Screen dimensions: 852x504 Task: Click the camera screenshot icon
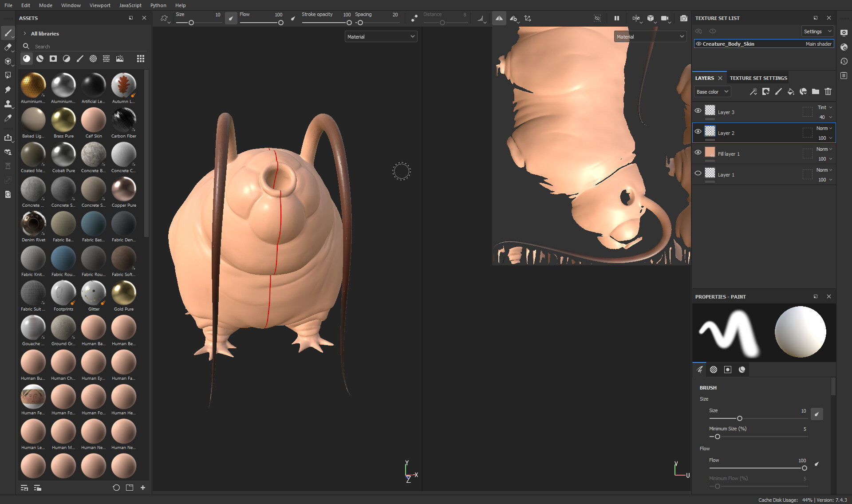coord(683,18)
